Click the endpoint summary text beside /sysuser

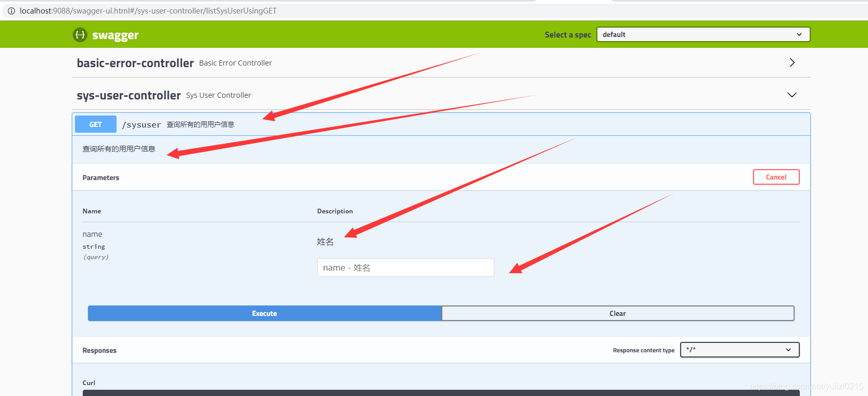pyautogui.click(x=200, y=124)
